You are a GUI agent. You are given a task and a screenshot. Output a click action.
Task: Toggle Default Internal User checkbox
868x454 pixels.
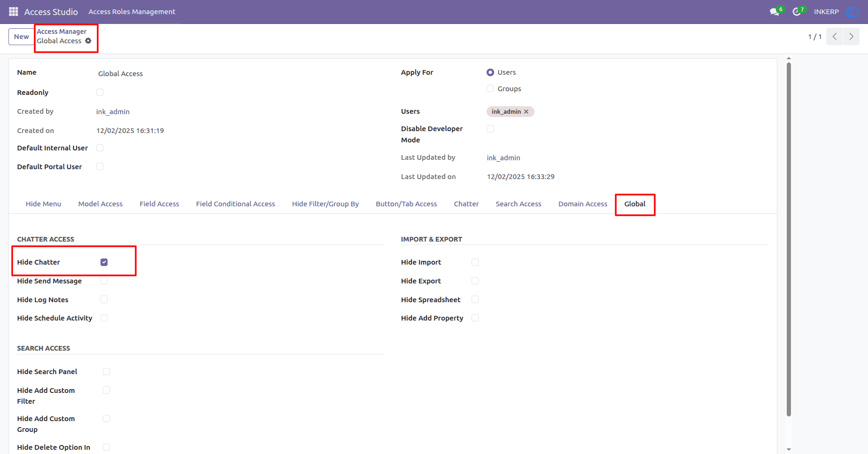[100, 148]
